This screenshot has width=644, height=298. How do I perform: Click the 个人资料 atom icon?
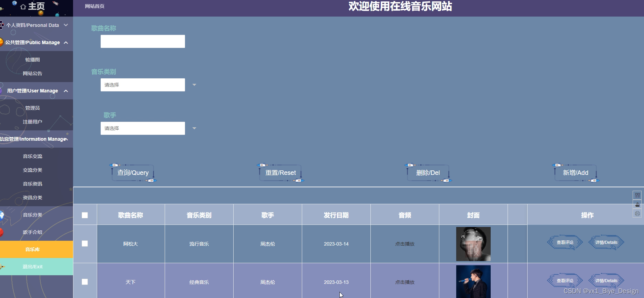pos(2,25)
